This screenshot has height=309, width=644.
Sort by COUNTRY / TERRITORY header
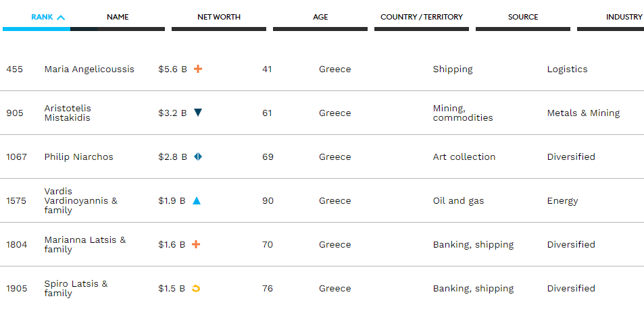coord(422,18)
